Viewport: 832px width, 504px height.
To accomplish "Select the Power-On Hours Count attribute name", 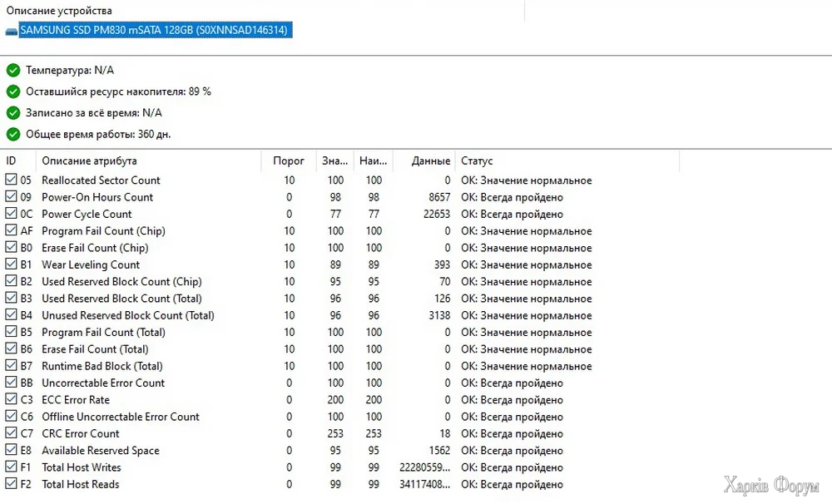I will coord(97,197).
